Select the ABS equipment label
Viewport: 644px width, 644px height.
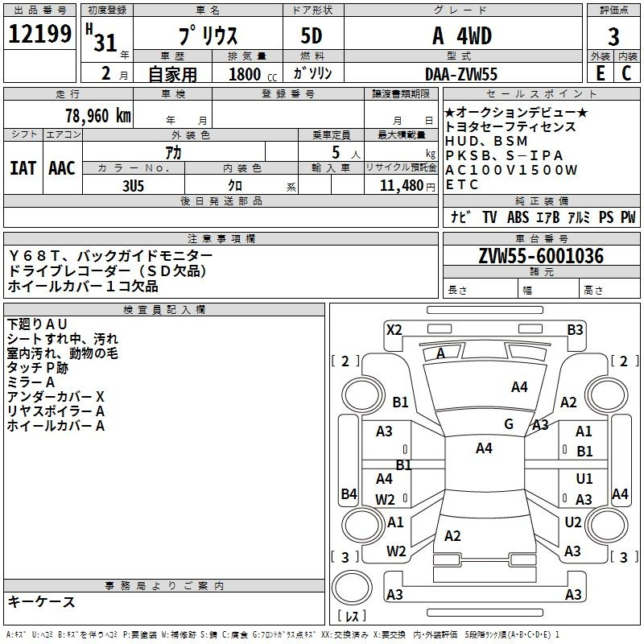point(518,217)
